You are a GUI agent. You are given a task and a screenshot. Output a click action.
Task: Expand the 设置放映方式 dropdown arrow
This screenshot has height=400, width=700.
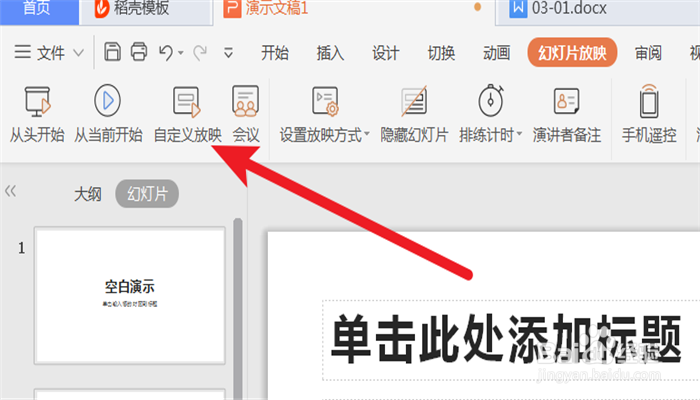367,134
